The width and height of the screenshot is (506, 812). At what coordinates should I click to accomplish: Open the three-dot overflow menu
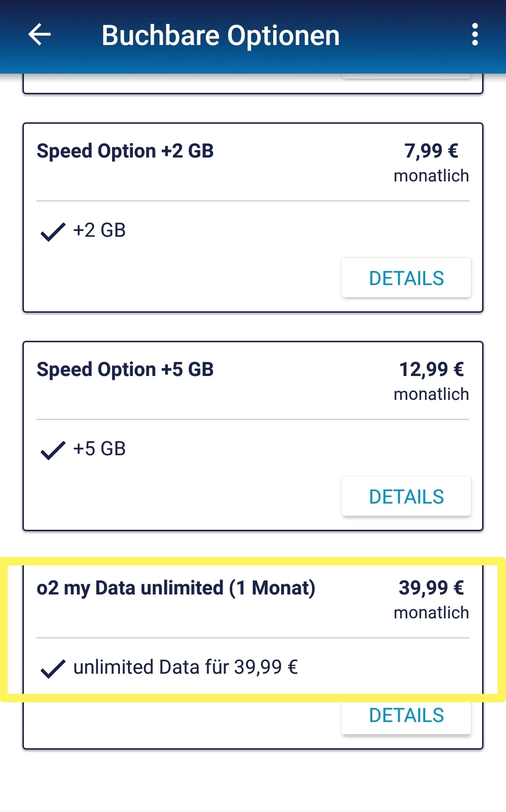[475, 35]
